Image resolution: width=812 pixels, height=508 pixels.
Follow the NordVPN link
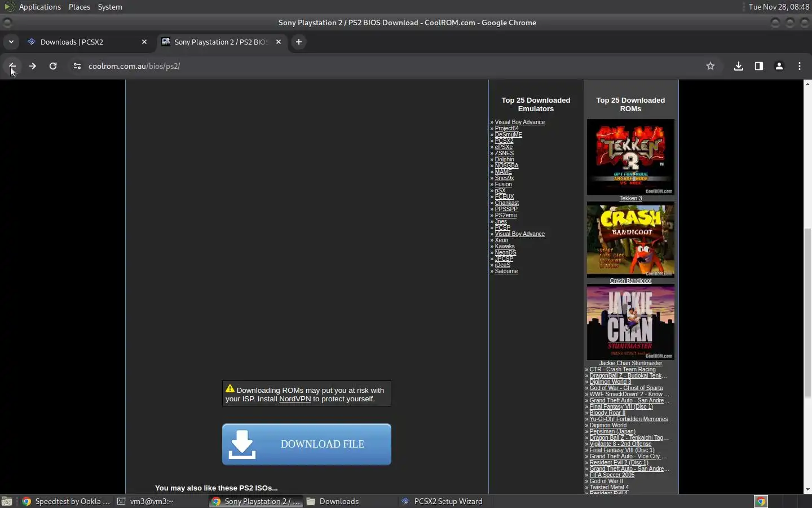coord(295,398)
